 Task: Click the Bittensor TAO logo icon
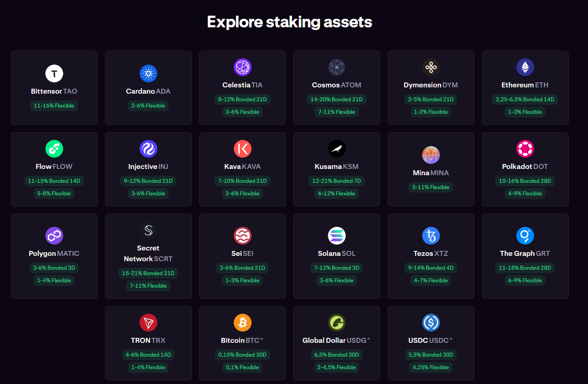pos(54,73)
